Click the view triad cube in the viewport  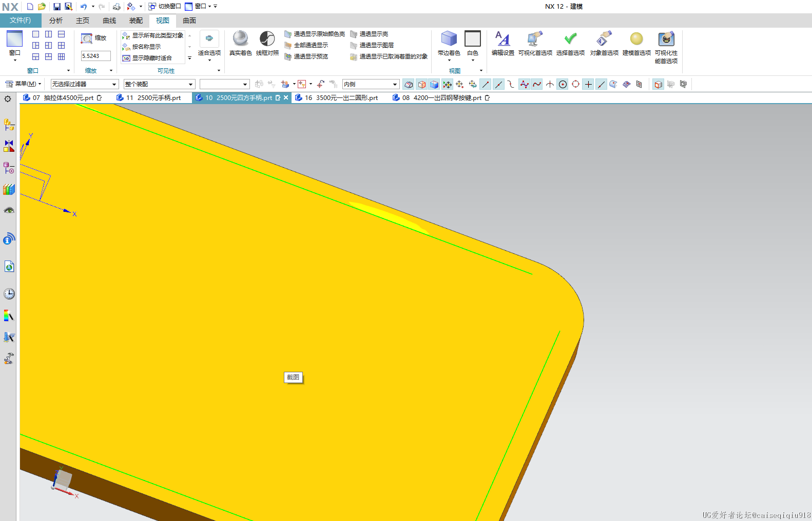[x=63, y=480]
